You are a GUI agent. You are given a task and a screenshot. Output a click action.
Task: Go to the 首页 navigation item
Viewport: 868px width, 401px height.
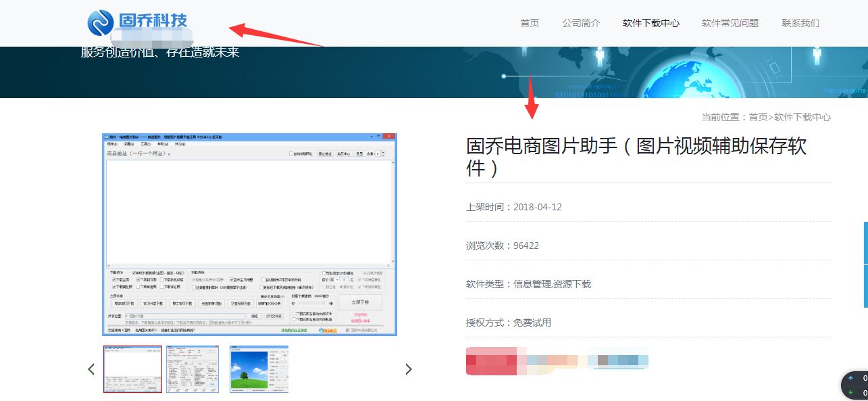[x=530, y=23]
